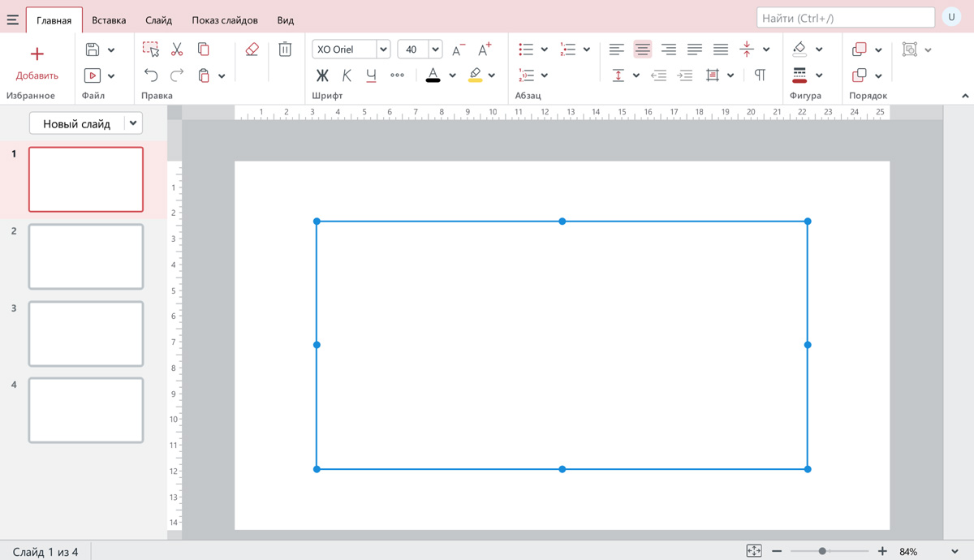Switch to the Вставка tab
The image size is (974, 560).
pos(109,20)
